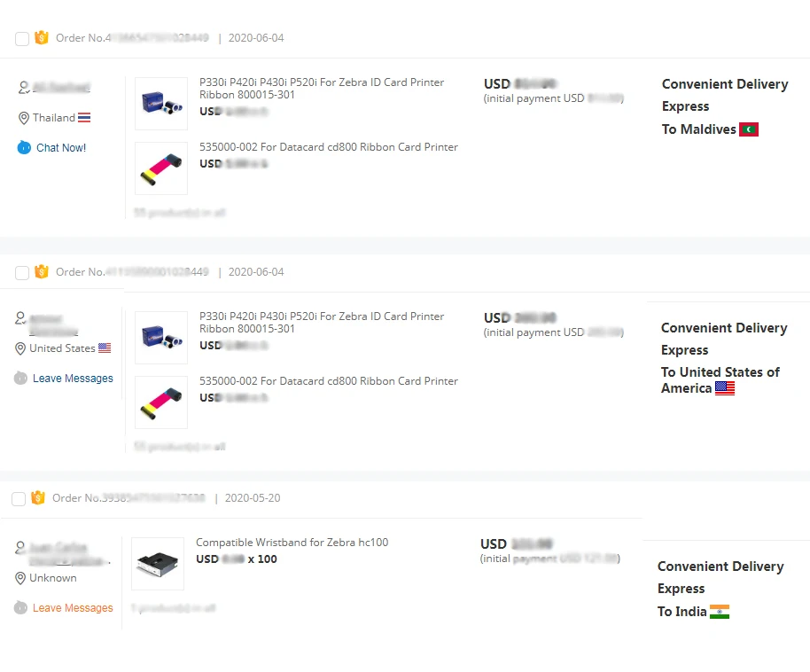Viewport: 810px width, 672px height.
Task: Click the gold shield badge on first order
Action: (42, 38)
